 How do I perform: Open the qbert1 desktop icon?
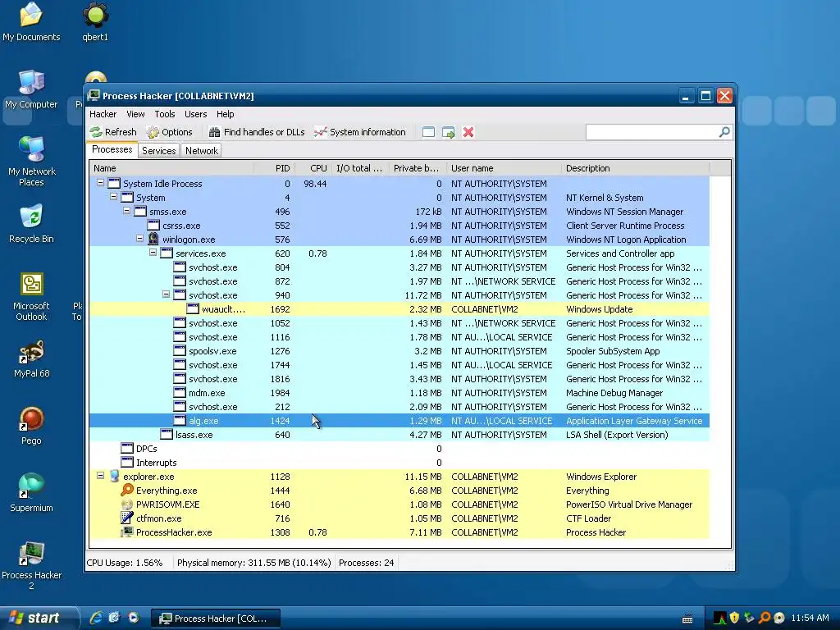[x=95, y=22]
